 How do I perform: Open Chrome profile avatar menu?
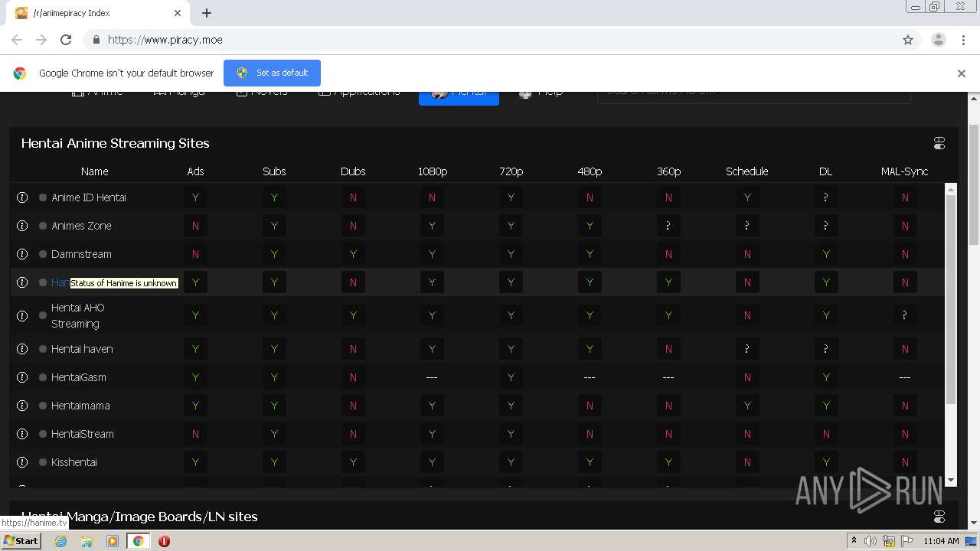[x=939, y=40]
